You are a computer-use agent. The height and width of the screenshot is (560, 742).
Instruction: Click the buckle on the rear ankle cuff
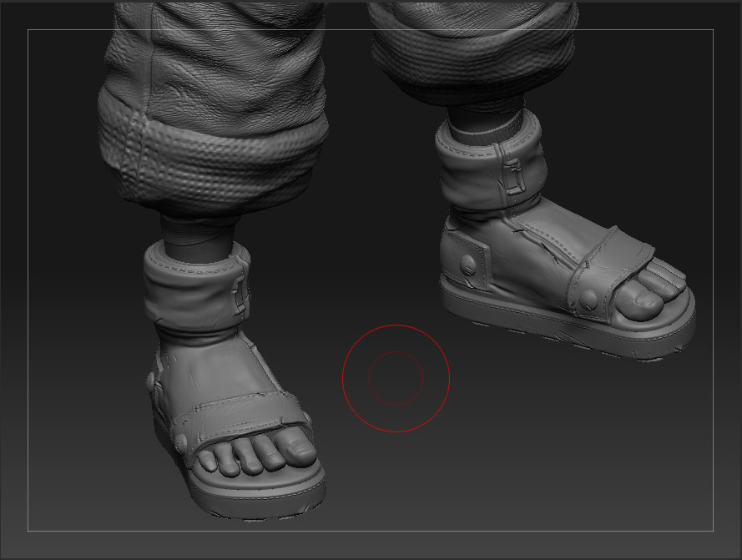click(x=513, y=175)
